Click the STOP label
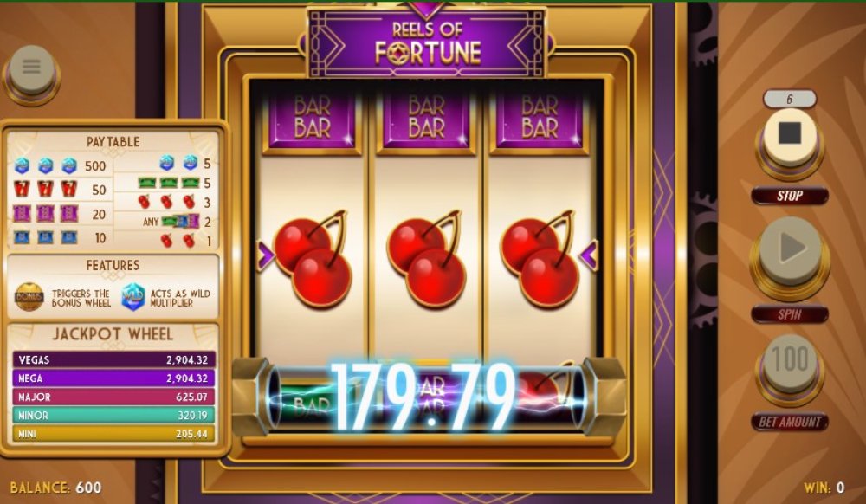The width and height of the screenshot is (866, 504). [789, 196]
